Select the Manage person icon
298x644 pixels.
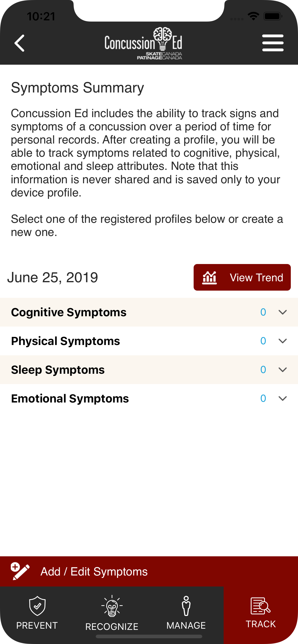tap(186, 606)
